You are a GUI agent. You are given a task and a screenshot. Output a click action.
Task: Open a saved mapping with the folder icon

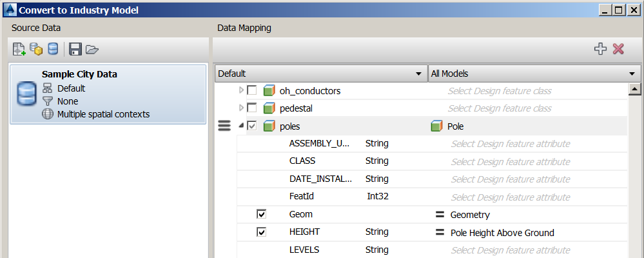[x=92, y=49]
